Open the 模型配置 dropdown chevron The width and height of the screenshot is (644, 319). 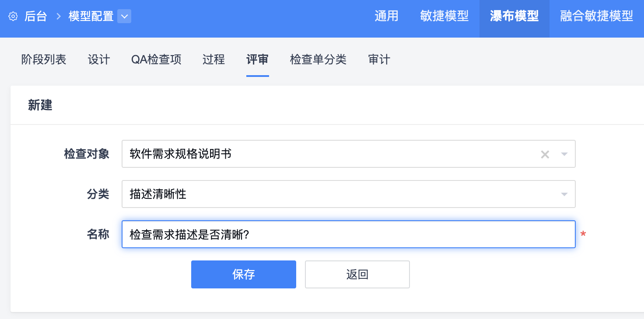tap(124, 17)
